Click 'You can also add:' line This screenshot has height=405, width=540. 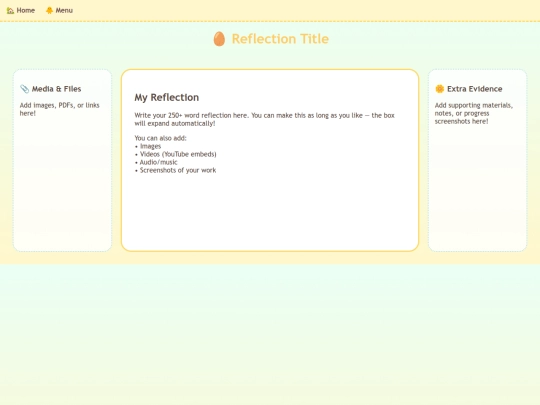[x=160, y=138]
